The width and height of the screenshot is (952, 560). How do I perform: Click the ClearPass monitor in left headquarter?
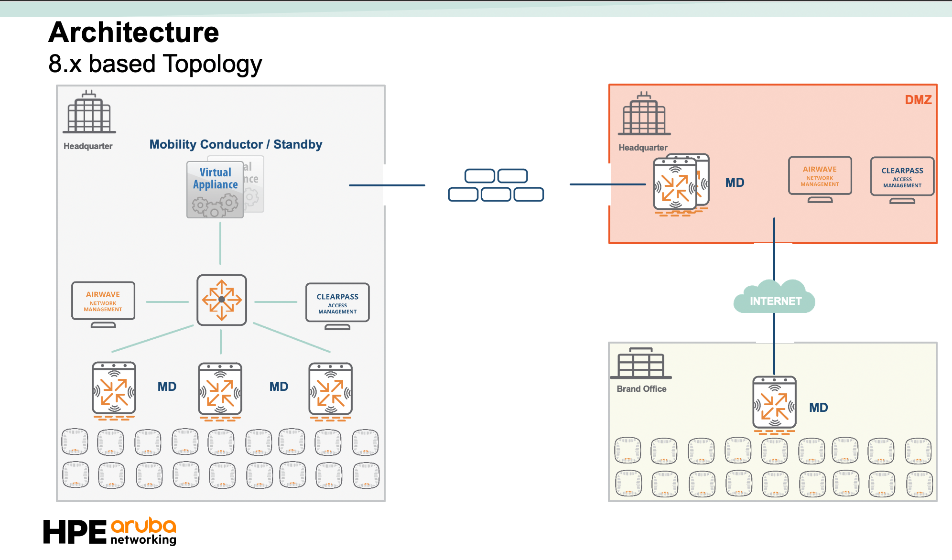[337, 307]
